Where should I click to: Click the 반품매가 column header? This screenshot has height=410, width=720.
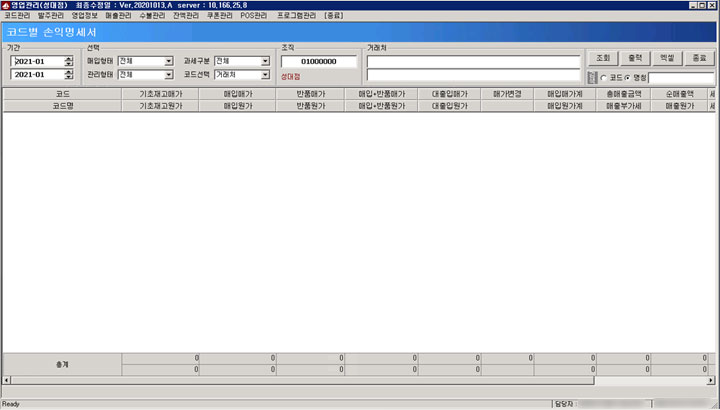(311, 94)
